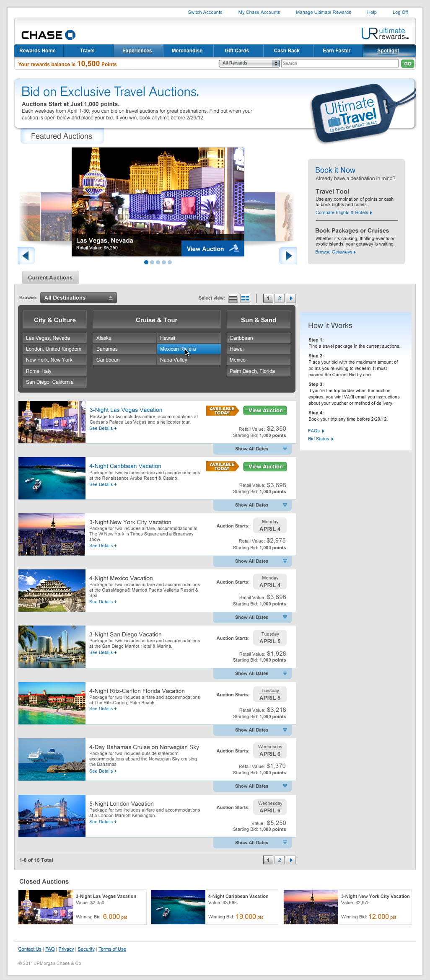Open the Contact Us footer link
430x980 pixels.
30,949
